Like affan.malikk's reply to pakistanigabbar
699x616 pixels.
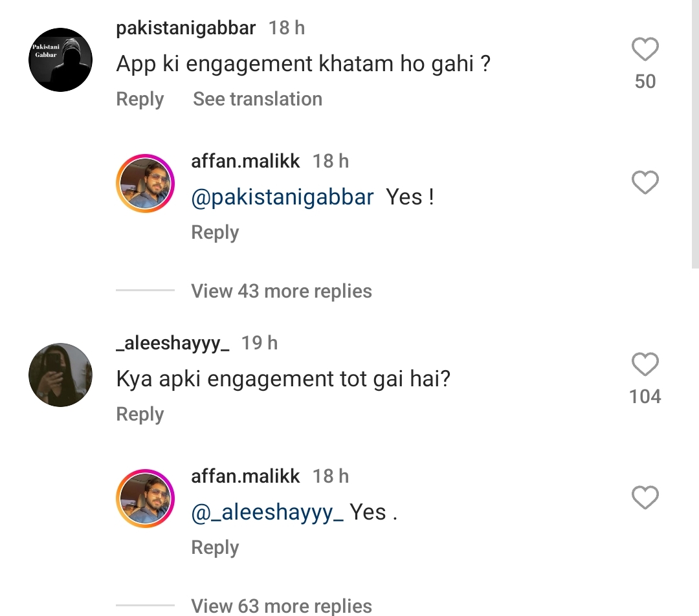[645, 183]
